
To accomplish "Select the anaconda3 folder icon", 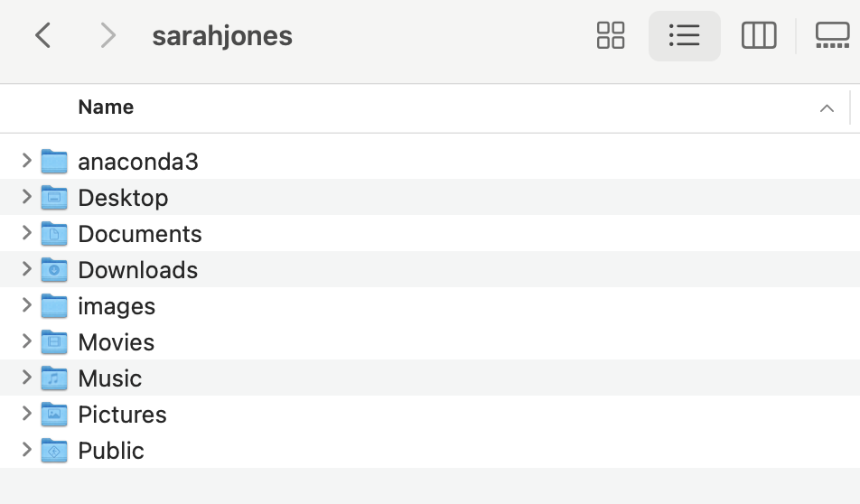I will (54, 162).
